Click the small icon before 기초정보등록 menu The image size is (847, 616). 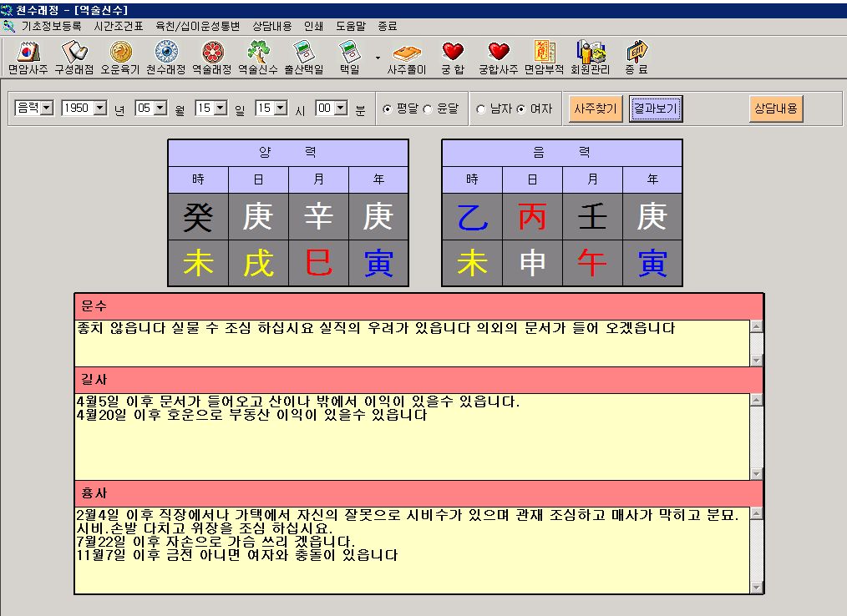click(x=8, y=26)
